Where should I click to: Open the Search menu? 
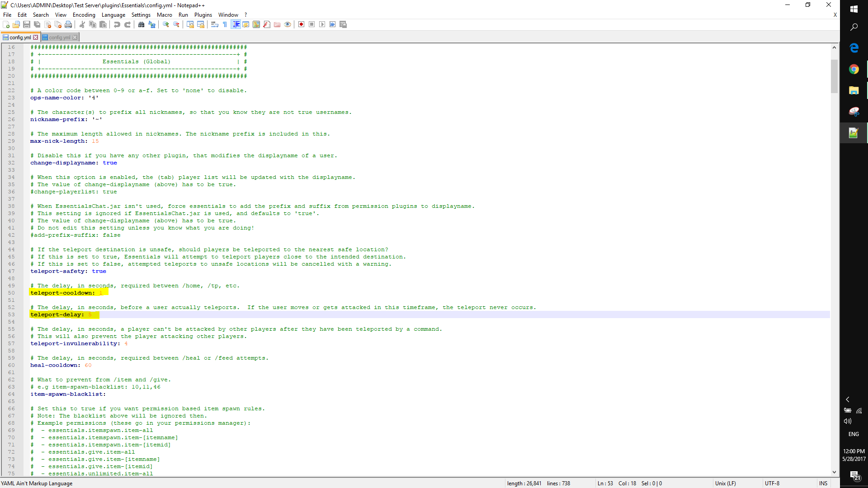[41, 15]
